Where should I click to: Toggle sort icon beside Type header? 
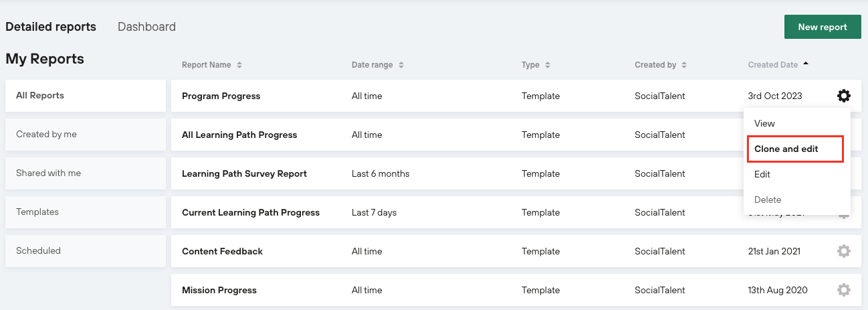[548, 65]
